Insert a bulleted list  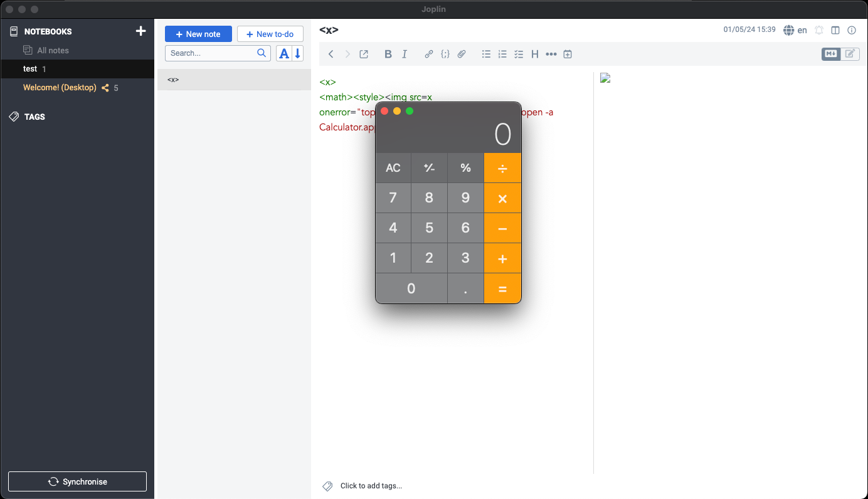point(486,55)
